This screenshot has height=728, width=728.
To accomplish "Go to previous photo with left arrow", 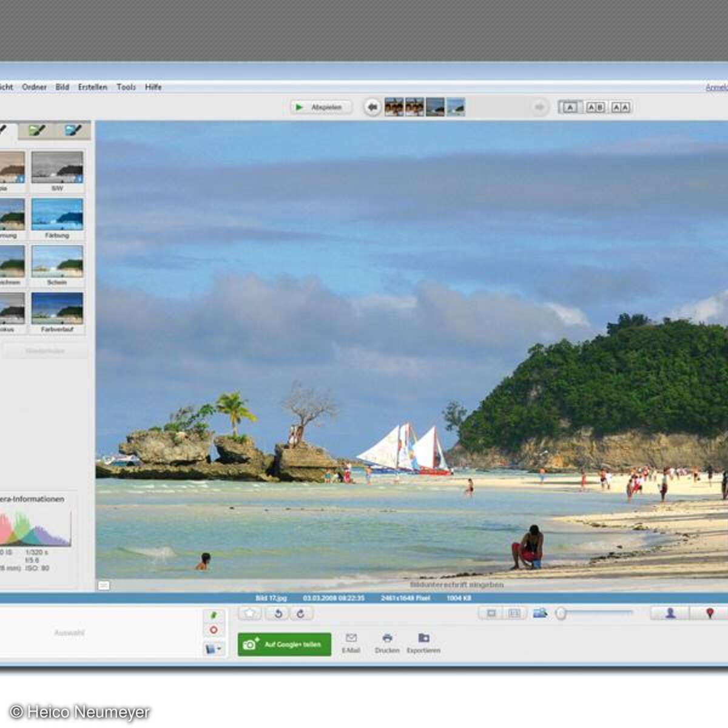I will pyautogui.click(x=372, y=107).
